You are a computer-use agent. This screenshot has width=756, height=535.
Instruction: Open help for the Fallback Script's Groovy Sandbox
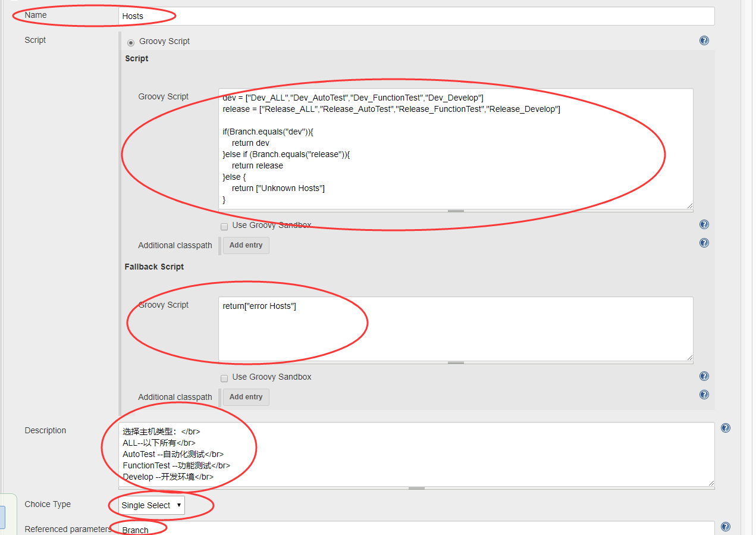pyautogui.click(x=704, y=376)
